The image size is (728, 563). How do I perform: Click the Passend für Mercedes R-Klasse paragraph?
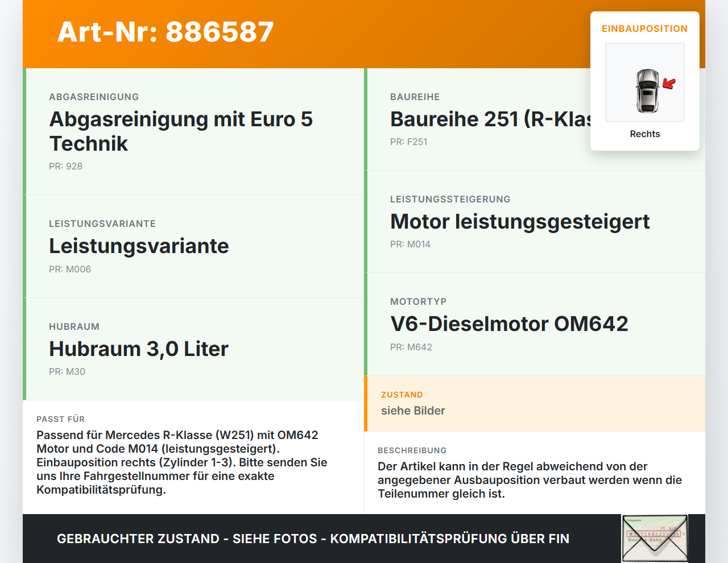coord(182,462)
